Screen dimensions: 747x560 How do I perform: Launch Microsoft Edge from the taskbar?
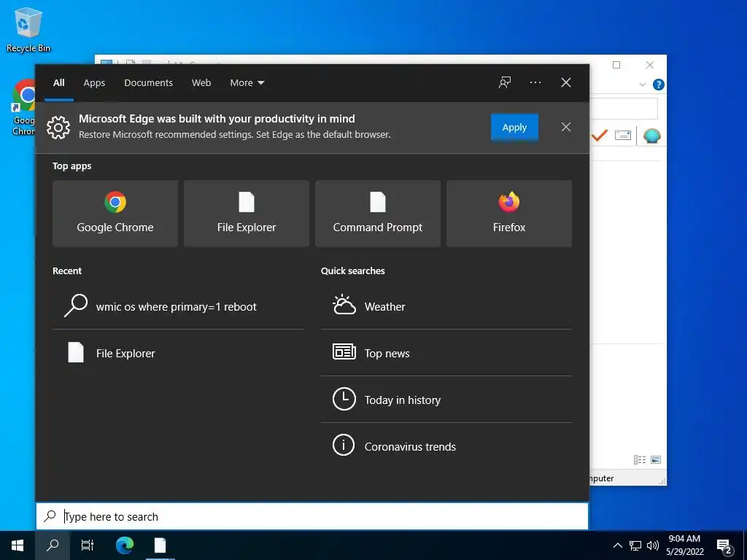click(125, 545)
